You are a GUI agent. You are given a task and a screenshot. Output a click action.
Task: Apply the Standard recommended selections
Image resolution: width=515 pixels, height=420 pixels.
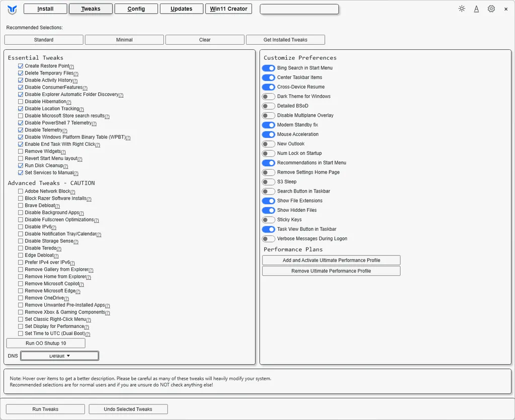point(44,39)
